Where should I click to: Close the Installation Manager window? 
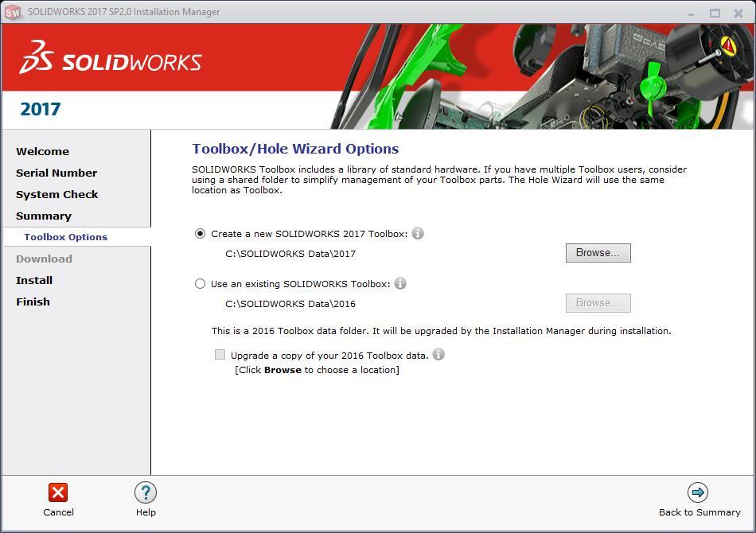[738, 14]
